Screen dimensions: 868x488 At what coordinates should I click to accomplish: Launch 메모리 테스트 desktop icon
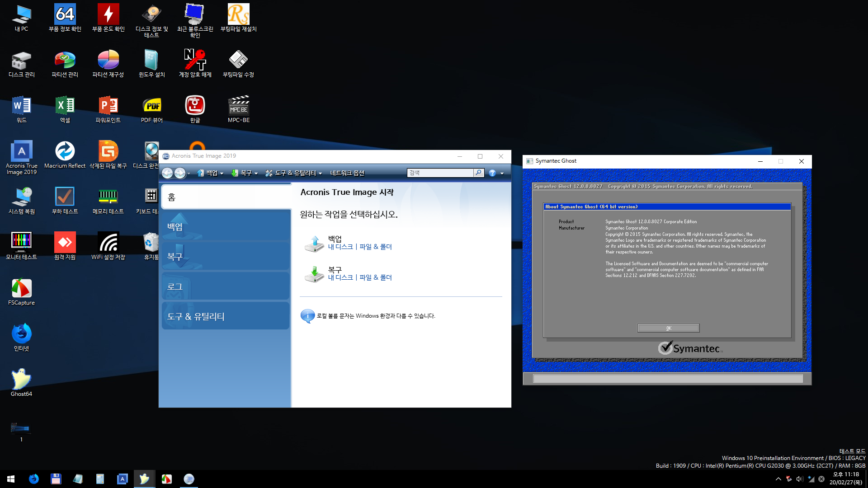tap(108, 201)
